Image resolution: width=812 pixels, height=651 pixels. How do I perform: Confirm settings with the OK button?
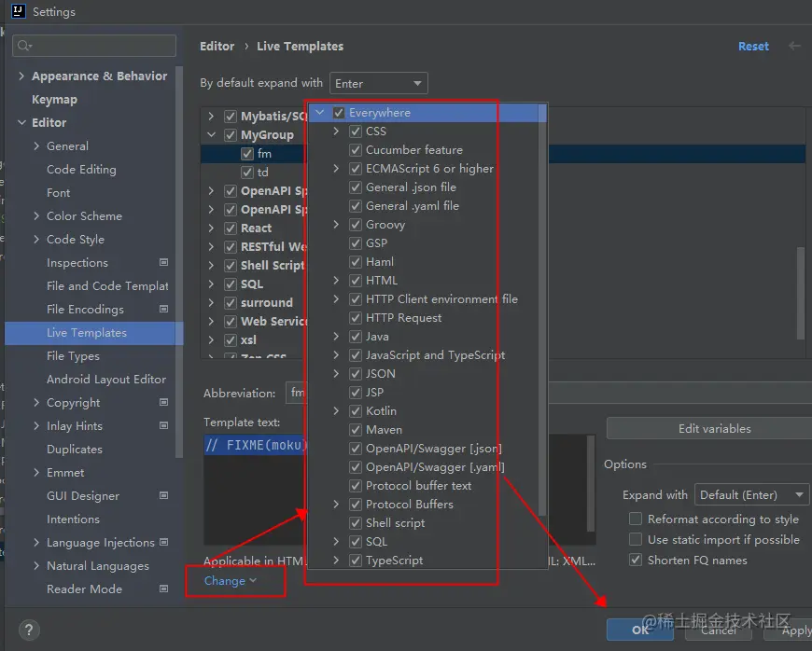[x=640, y=630]
